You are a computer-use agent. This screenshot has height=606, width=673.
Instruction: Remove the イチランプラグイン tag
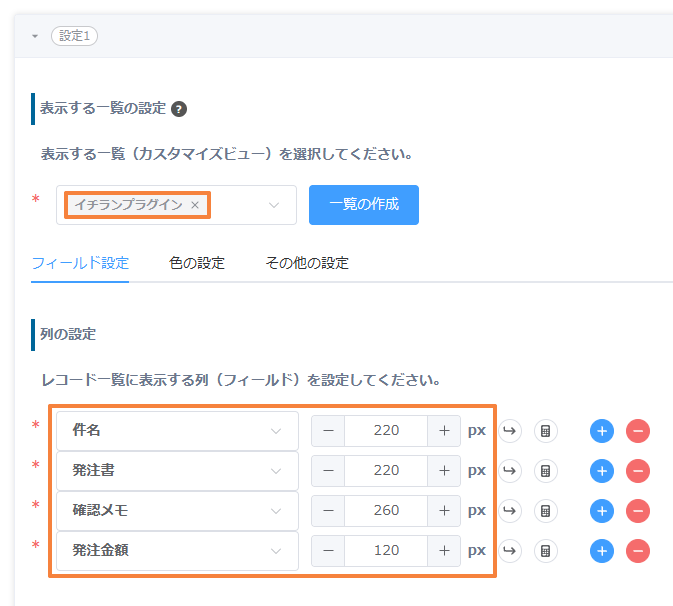[195, 205]
